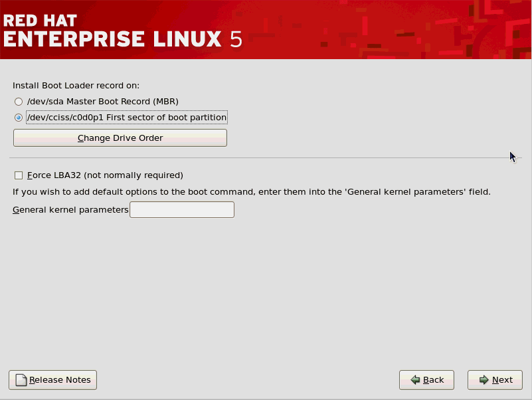The height and width of the screenshot is (400, 532).
Task: Click the Change Drive Order button
Action: pos(120,138)
